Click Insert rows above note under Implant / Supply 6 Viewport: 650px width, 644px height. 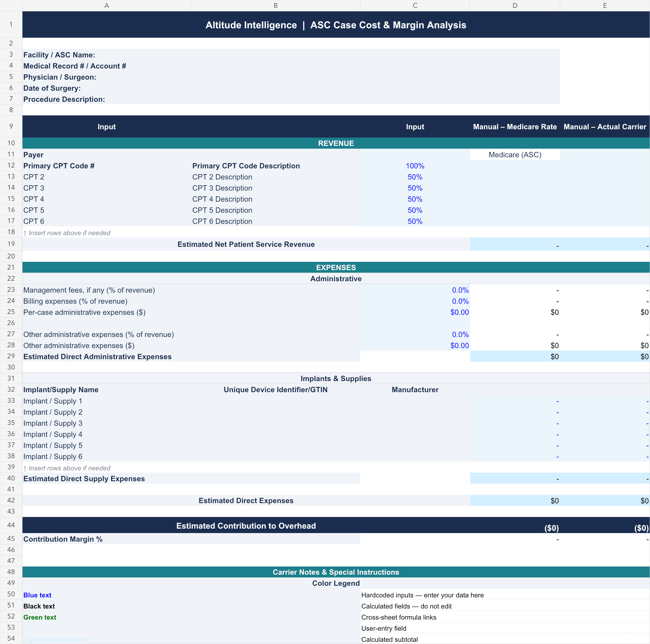pyautogui.click(x=67, y=468)
